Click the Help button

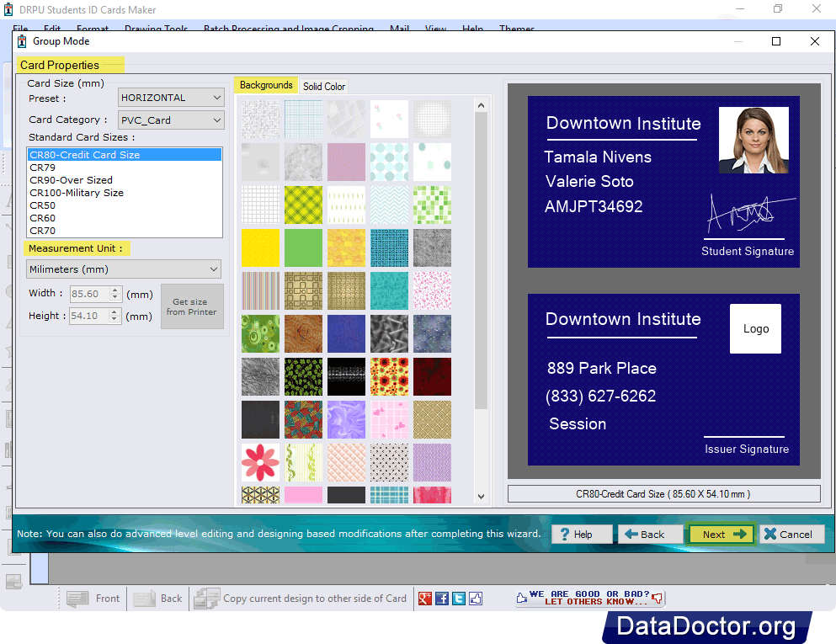pos(582,535)
